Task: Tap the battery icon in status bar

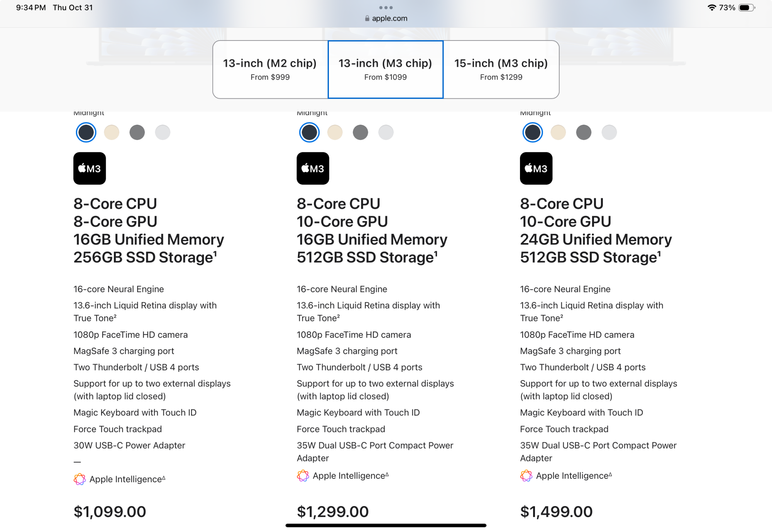Action: 746,8
